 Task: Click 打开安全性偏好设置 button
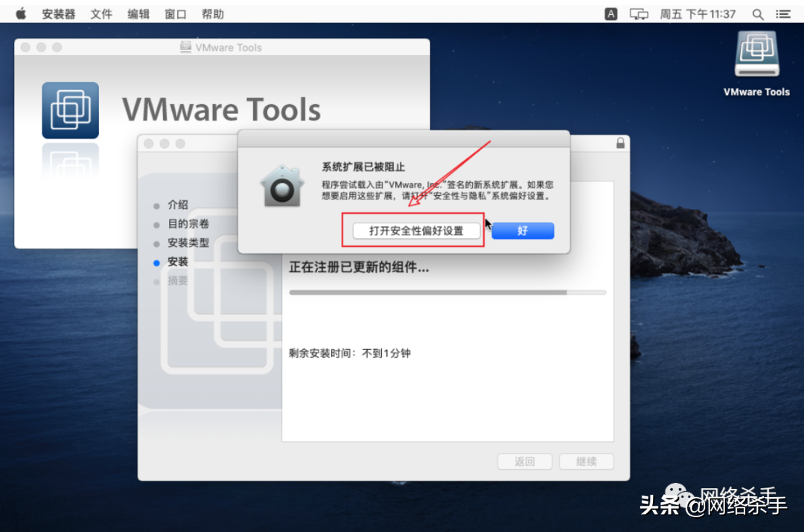(x=416, y=231)
